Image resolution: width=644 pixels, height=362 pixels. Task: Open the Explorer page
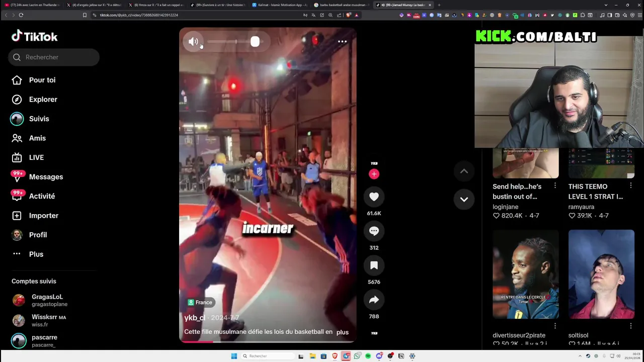[43, 100]
